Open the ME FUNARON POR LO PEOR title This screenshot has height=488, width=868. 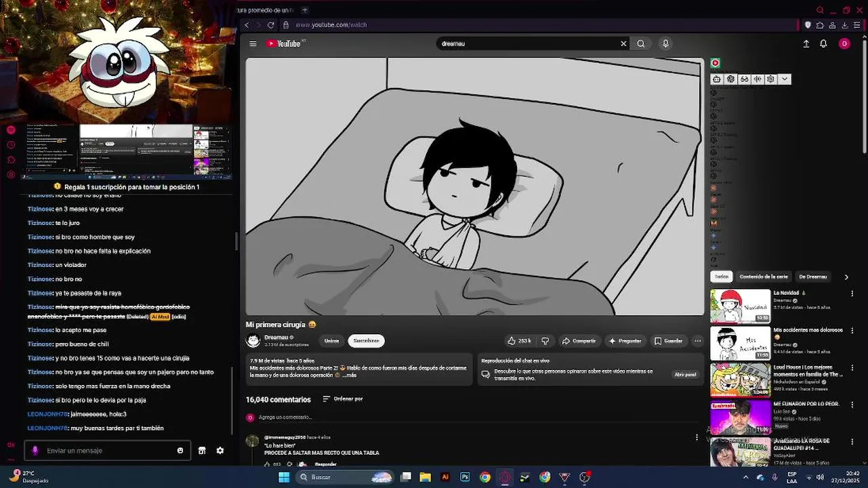click(806, 404)
